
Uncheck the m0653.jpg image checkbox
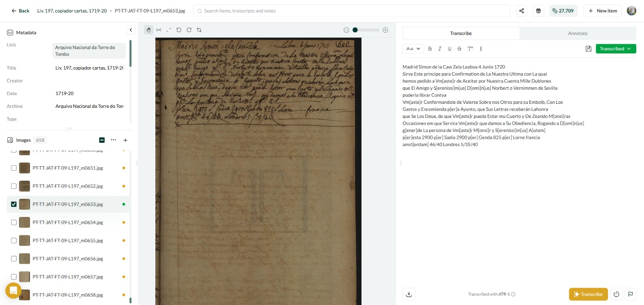click(14, 204)
